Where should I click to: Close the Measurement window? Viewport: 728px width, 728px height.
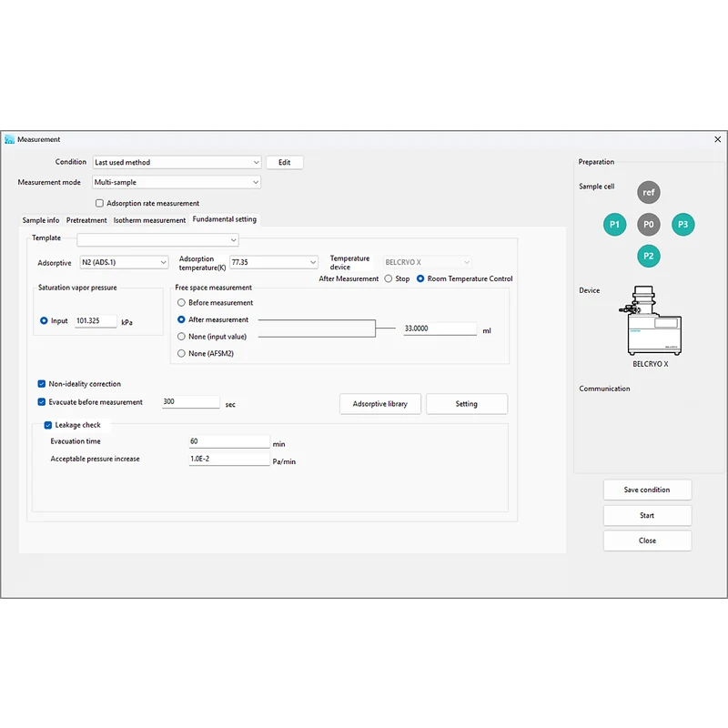click(717, 139)
